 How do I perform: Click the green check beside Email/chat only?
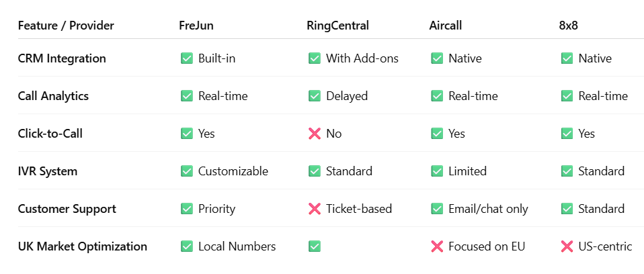pyautogui.click(x=437, y=209)
